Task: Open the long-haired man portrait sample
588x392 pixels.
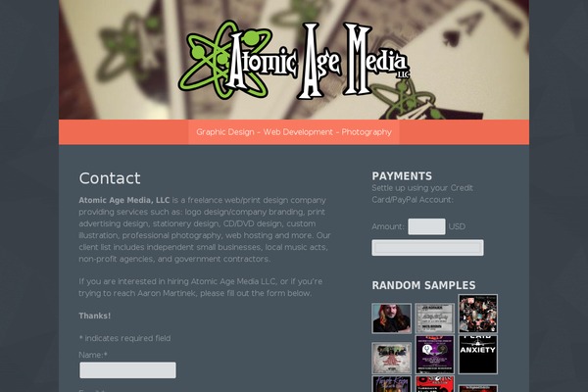Action: [x=391, y=318]
